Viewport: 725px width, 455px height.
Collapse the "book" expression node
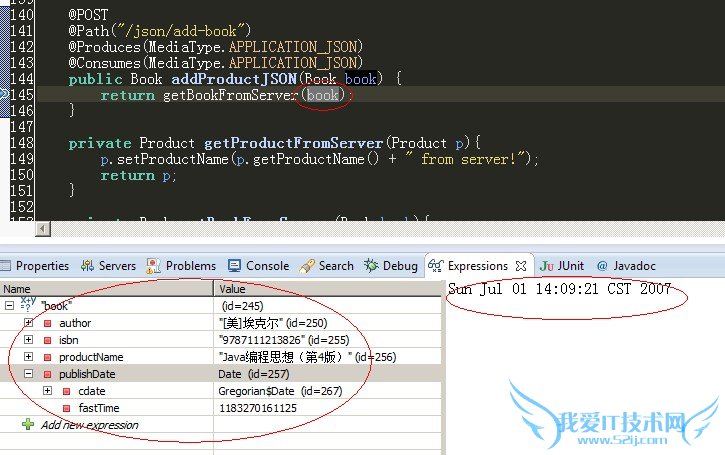(10, 306)
